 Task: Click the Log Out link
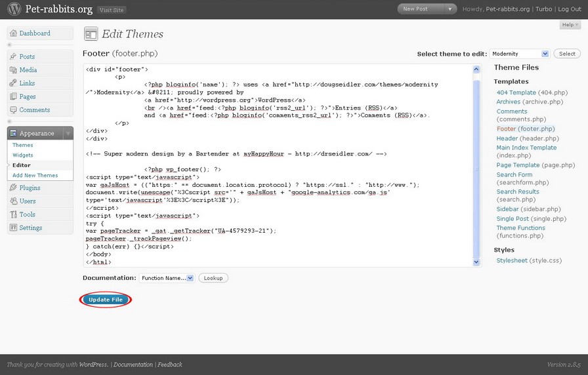tap(569, 9)
